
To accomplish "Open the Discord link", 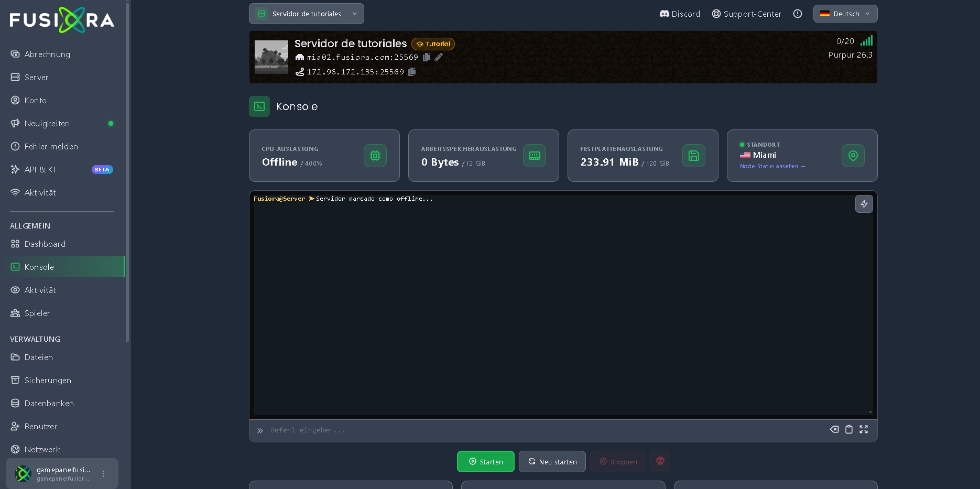I will (680, 14).
